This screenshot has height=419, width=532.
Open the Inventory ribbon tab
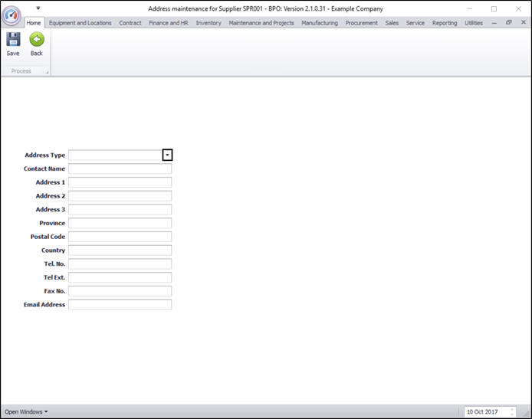tap(209, 23)
